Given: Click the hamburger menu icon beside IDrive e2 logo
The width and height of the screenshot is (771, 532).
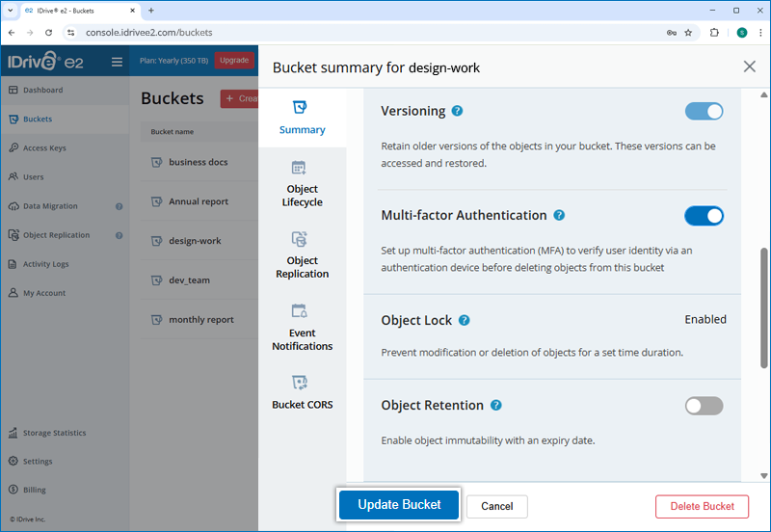Looking at the screenshot, I should click(117, 62).
